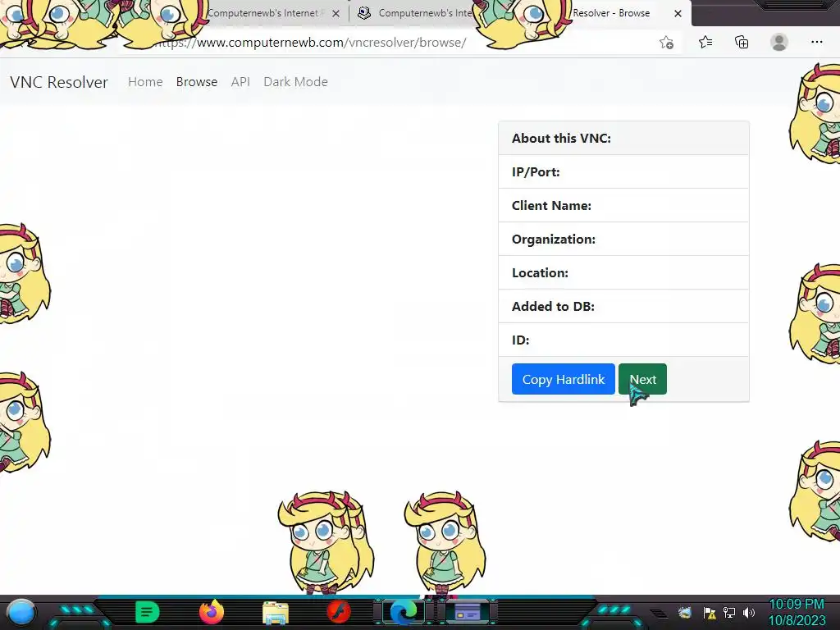Click the VNC Resolver brand link
The height and width of the screenshot is (630, 840).
59,82
